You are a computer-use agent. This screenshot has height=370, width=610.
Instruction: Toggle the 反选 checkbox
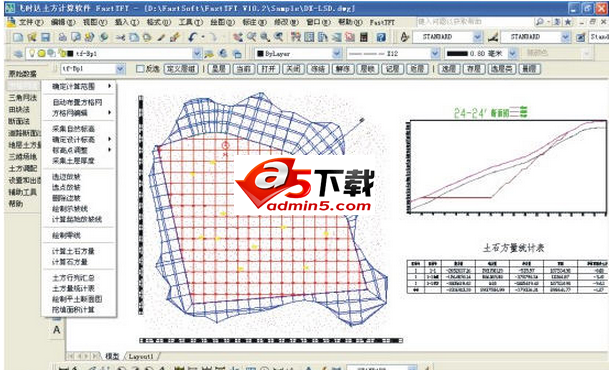click(x=140, y=69)
